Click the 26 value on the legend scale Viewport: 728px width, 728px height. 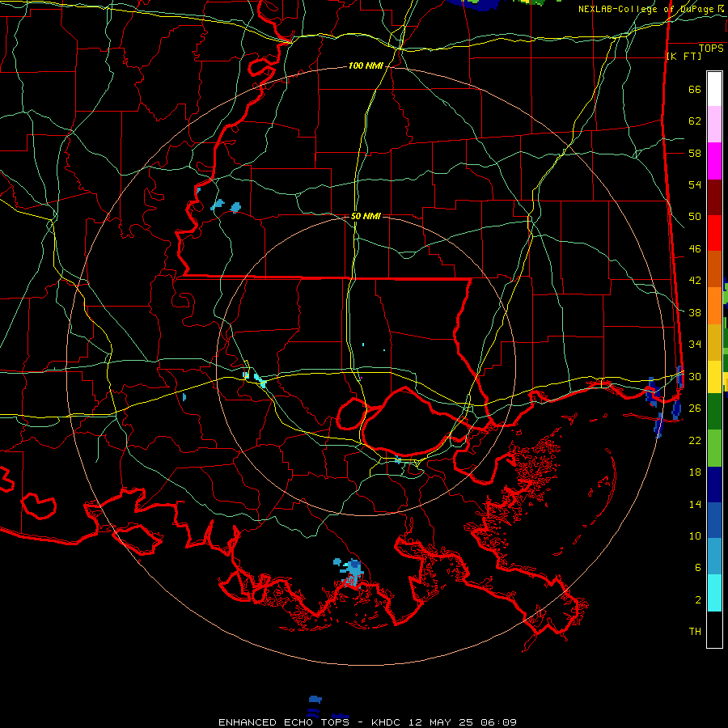(x=695, y=408)
